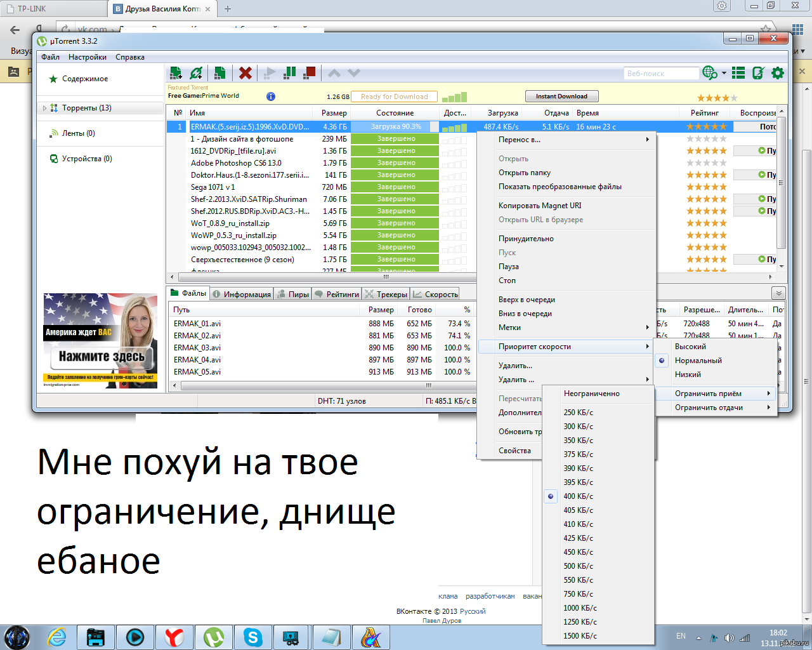
Task: Open the Файл menu
Action: (x=51, y=57)
